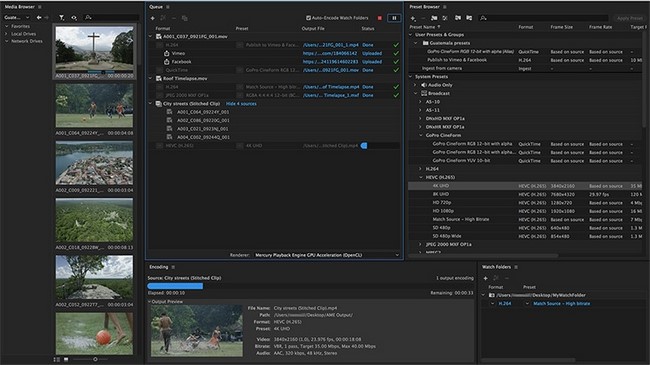
Task: Click the Apply Preset button
Action: pos(629,18)
